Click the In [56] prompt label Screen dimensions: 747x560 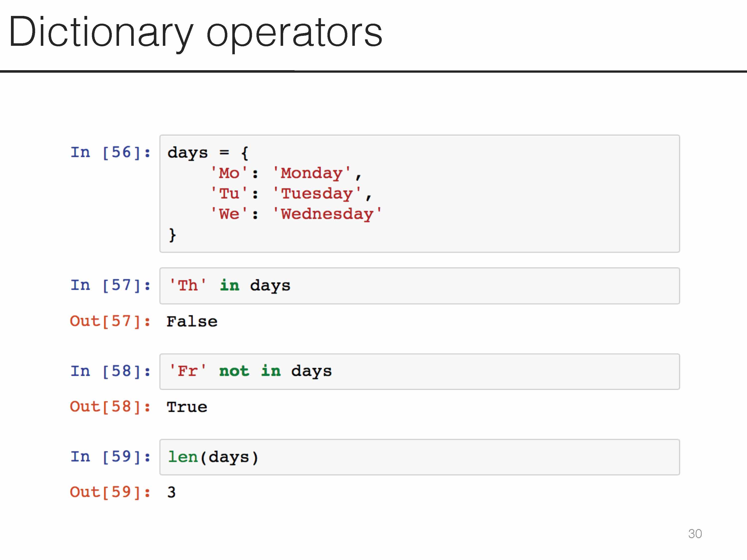click(110, 152)
